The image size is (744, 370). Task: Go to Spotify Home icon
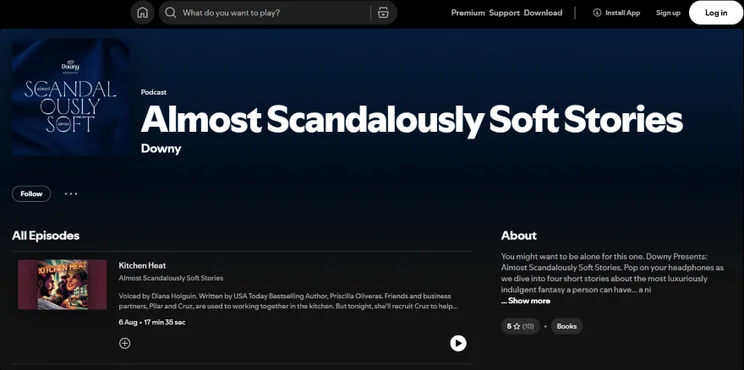[x=142, y=13]
